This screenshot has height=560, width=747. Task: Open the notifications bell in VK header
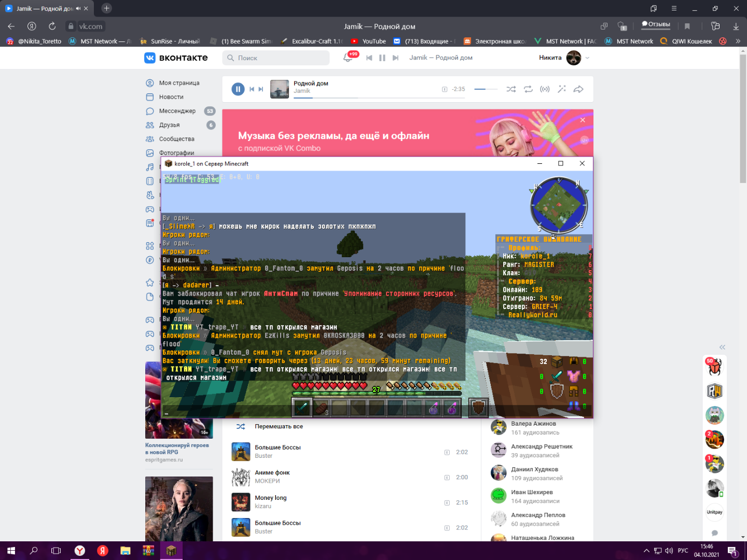click(x=348, y=58)
